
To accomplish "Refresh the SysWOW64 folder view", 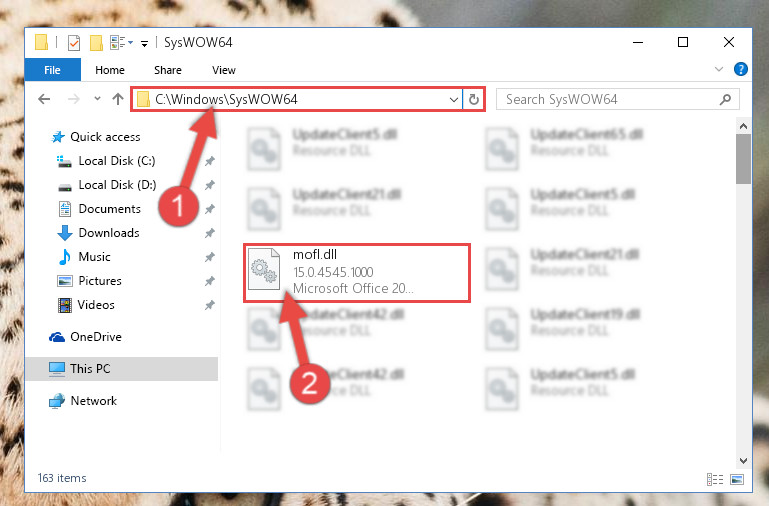I will coord(473,100).
